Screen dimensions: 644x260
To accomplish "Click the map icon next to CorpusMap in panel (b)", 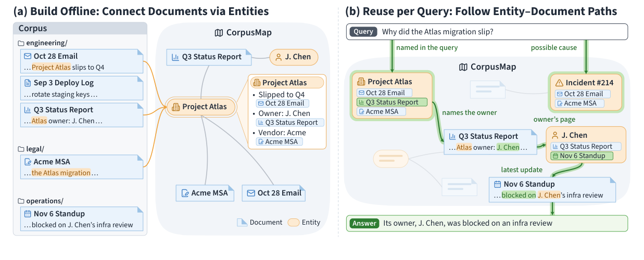I will (x=463, y=67).
